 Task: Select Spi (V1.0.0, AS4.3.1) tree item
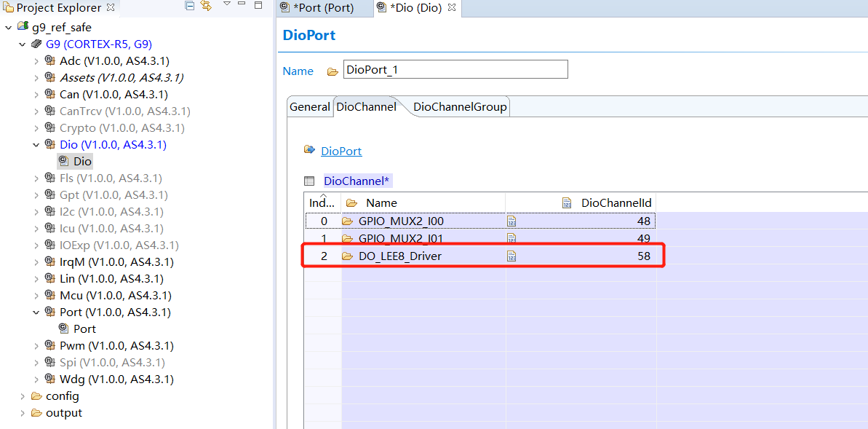(112, 363)
